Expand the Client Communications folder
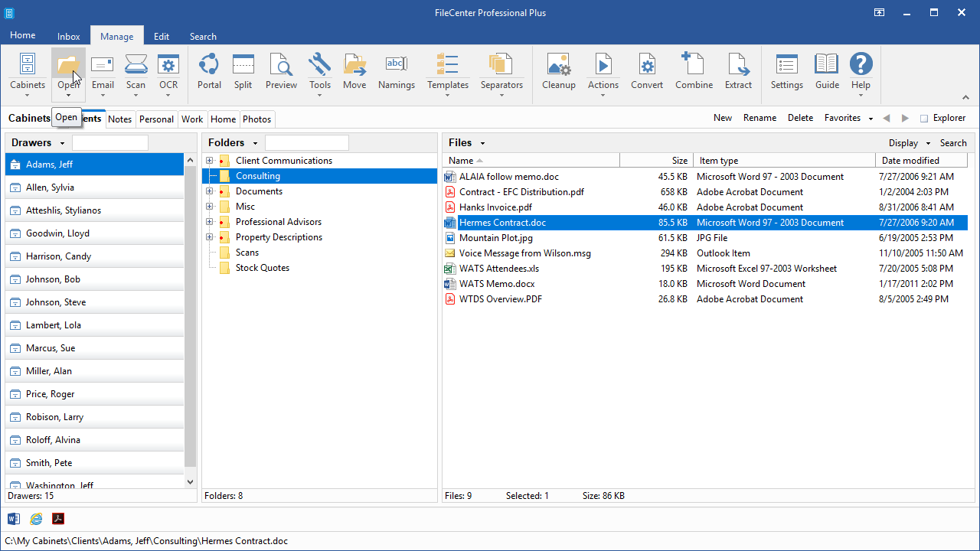Viewport: 980px width, 551px height. click(209, 161)
